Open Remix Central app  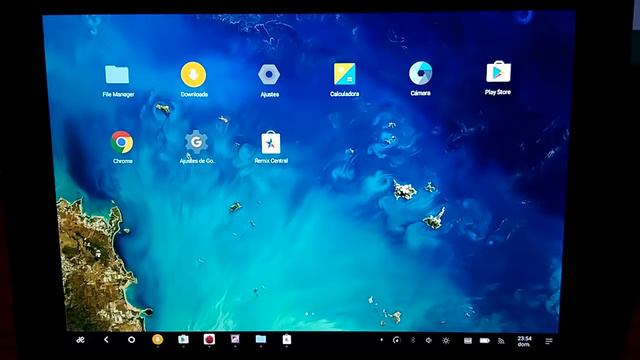click(271, 142)
